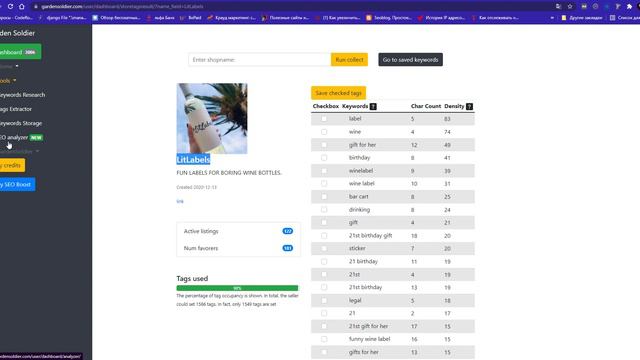The width and height of the screenshot is (640, 360).
Task: Check the birthday keyword row
Action: pyautogui.click(x=324, y=158)
